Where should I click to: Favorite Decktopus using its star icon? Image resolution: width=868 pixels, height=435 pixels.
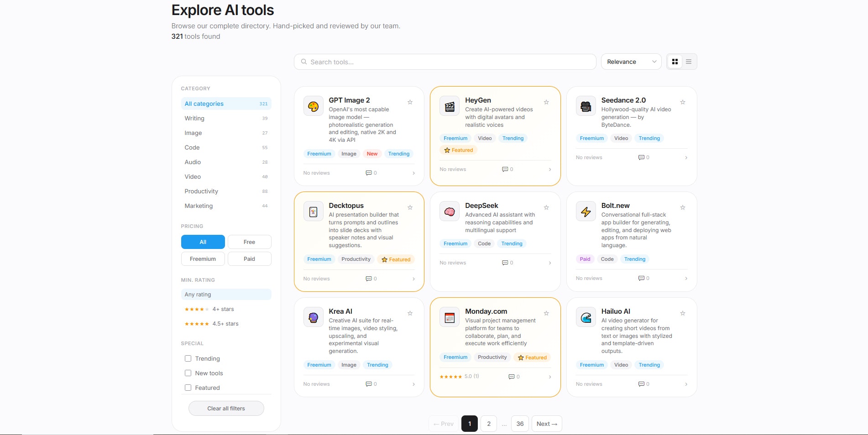[x=410, y=207]
